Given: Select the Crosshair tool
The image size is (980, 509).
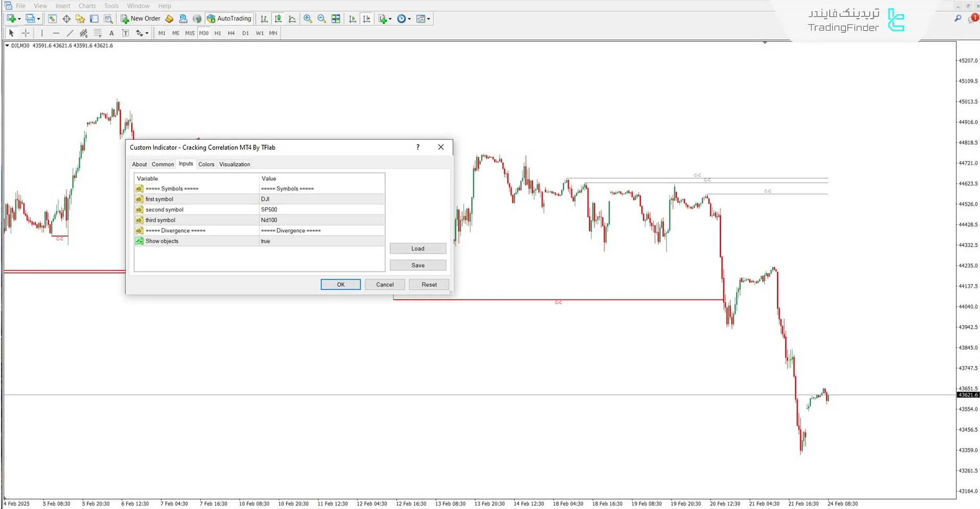Looking at the screenshot, I should coord(26,33).
